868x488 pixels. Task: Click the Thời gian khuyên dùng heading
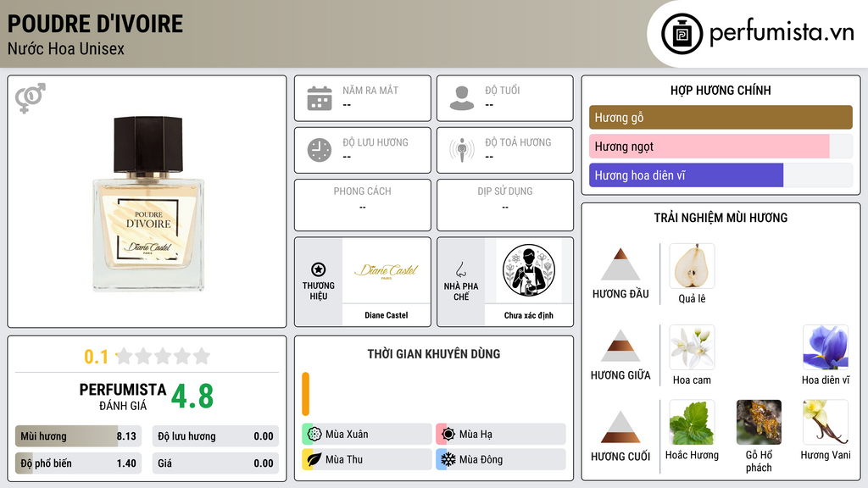click(434, 353)
